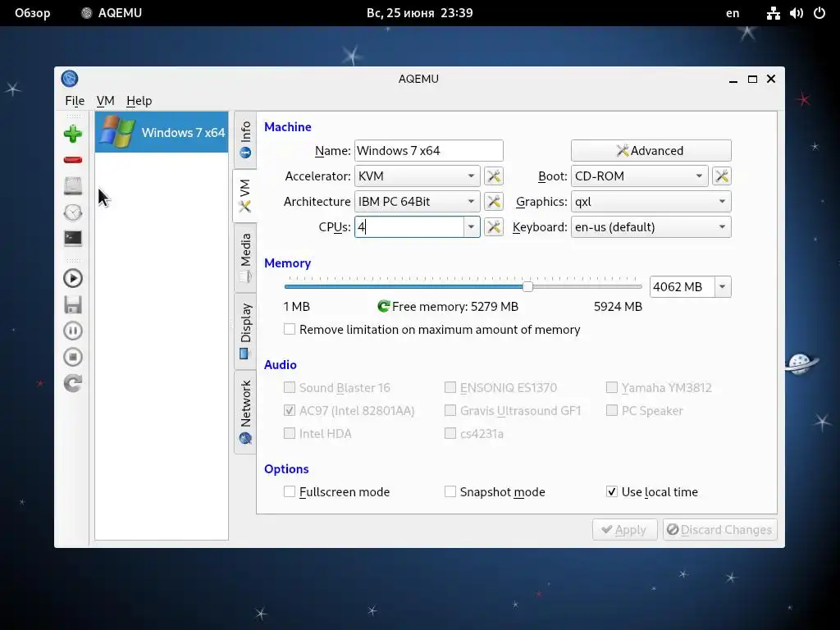This screenshot has width=840, height=630.
Task: Open network status icon in top bar
Action: pyautogui.click(x=773, y=13)
